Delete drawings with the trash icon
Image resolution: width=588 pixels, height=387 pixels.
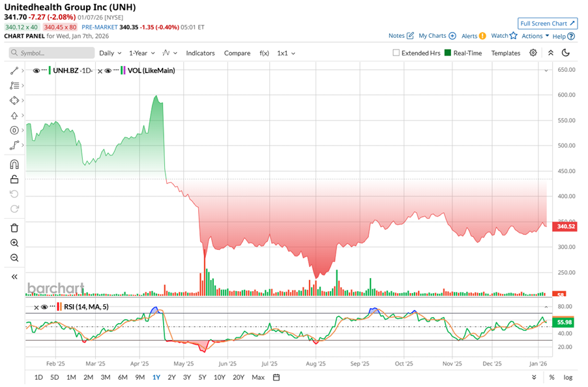[14, 228]
